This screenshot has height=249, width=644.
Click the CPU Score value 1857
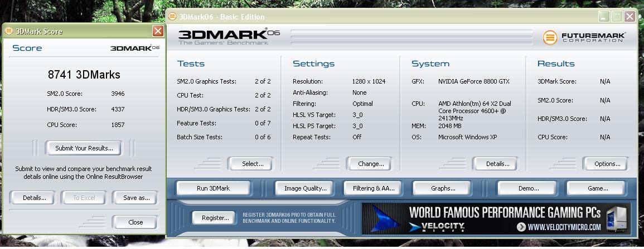coord(118,125)
